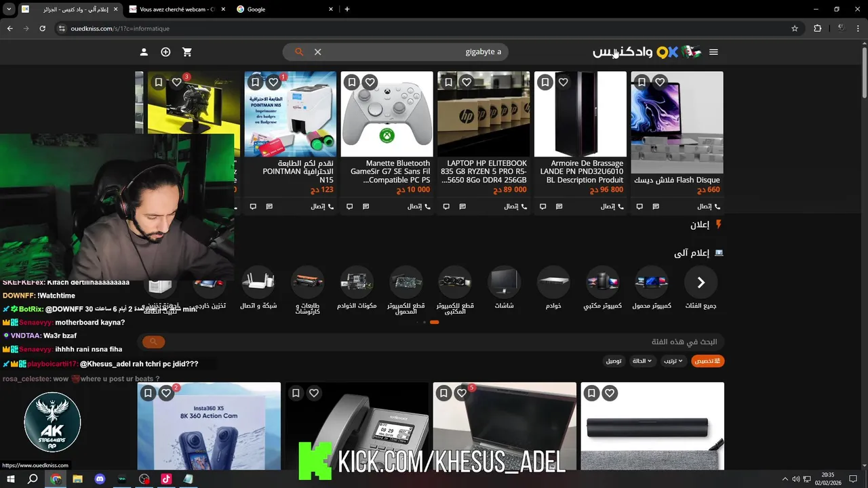Viewport: 868px width, 488px height.
Task: Toggle the توصيل delivery filter chip
Action: coord(613,361)
